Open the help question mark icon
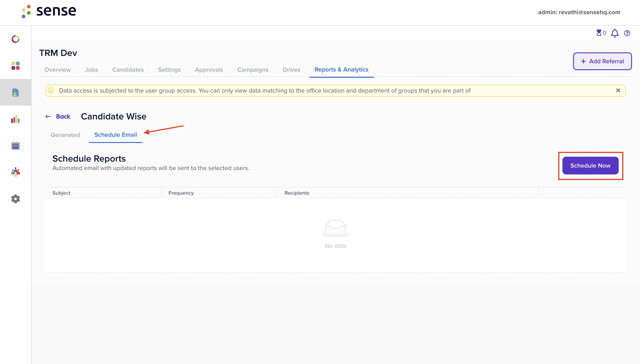The width and height of the screenshot is (640, 364). (627, 33)
